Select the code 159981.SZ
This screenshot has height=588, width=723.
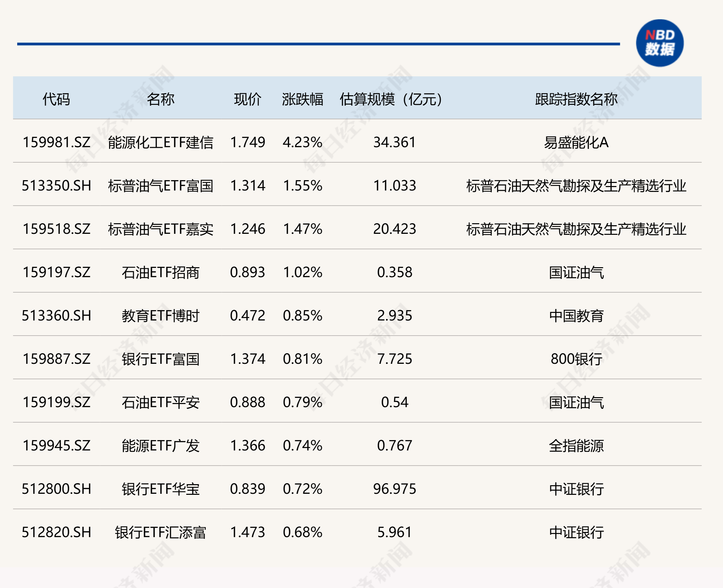56,142
